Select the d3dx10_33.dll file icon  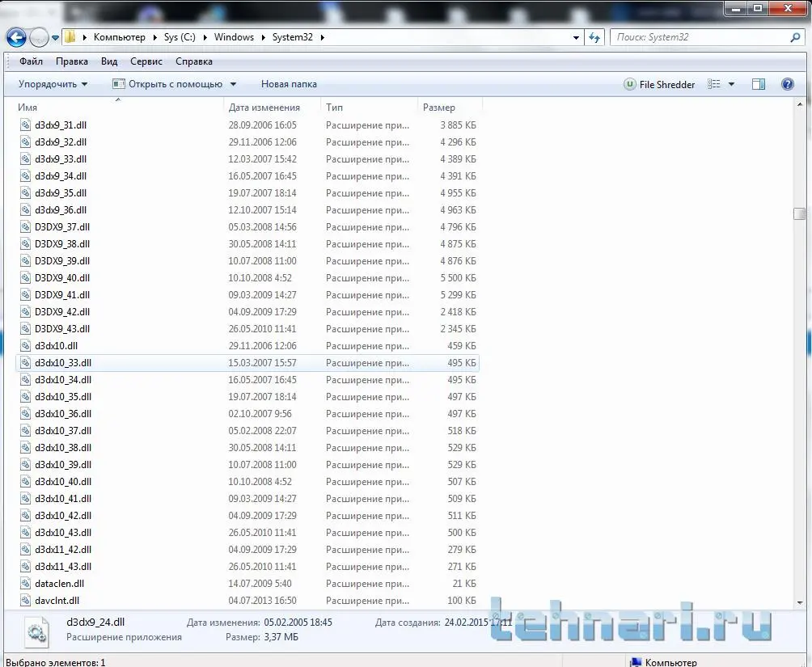point(25,362)
